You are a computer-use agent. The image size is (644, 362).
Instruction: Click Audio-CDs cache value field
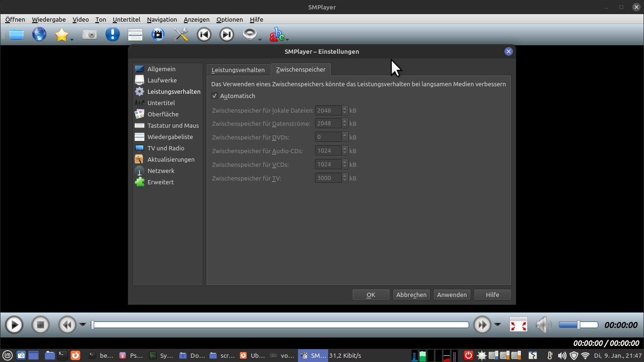(x=328, y=151)
